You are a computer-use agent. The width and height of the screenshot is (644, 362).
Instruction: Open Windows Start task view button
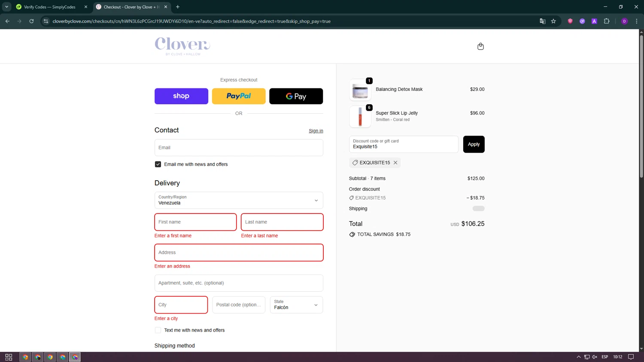(9, 357)
